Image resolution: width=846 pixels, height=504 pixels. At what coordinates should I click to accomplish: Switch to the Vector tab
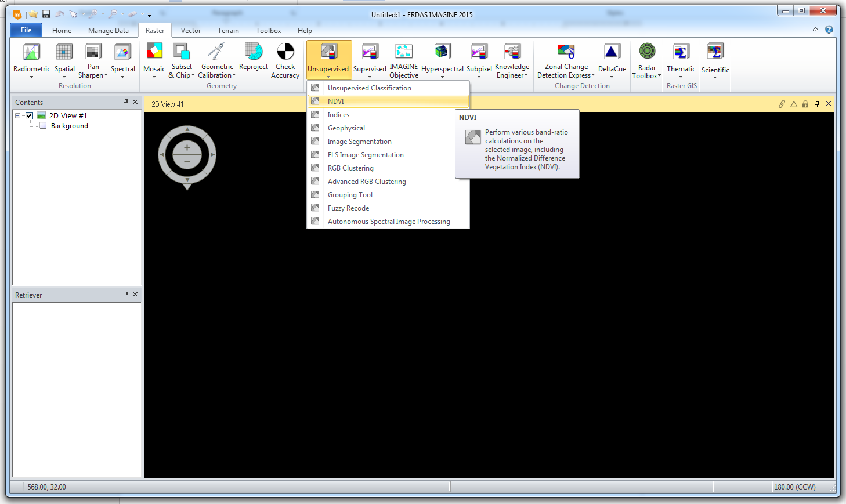click(191, 31)
